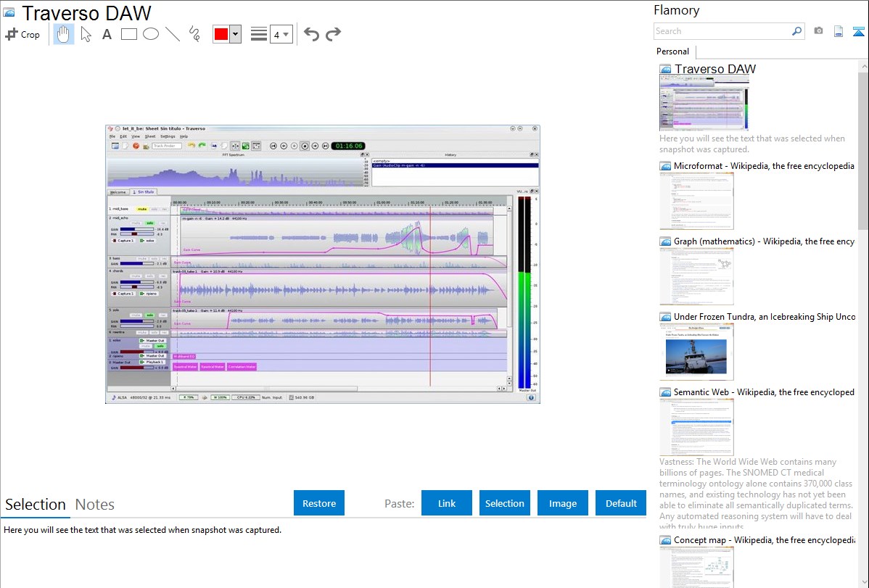Click the red color swatch
This screenshot has height=588, width=869.
click(221, 34)
